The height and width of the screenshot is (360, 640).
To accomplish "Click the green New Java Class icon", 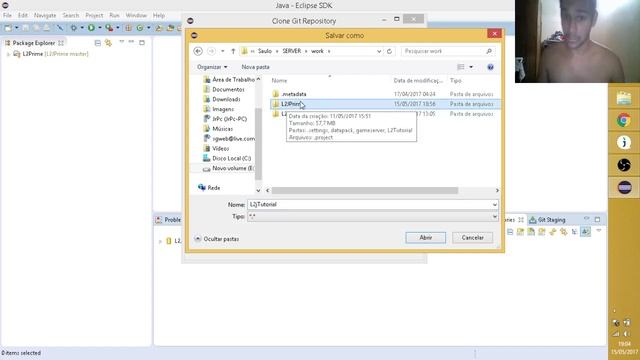I will pyautogui.click(x=140, y=28).
